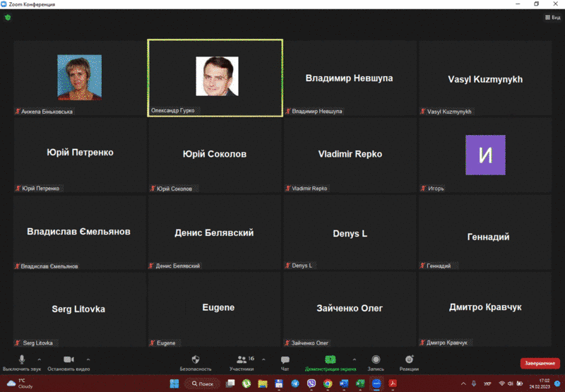
Task: Open the Безопасность security shield menu
Action: (196, 360)
